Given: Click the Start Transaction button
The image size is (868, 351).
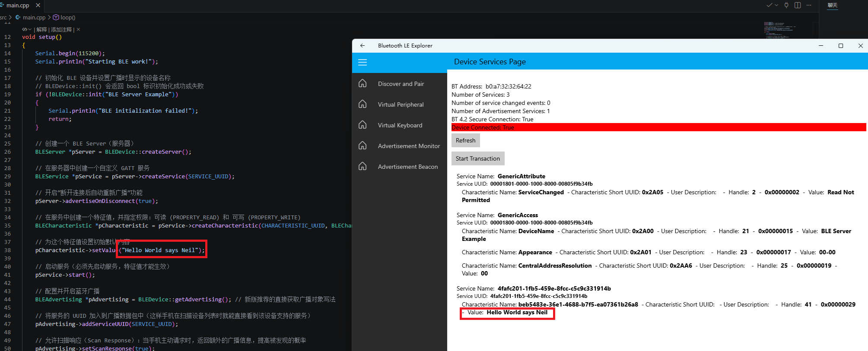Looking at the screenshot, I should pyautogui.click(x=477, y=158).
